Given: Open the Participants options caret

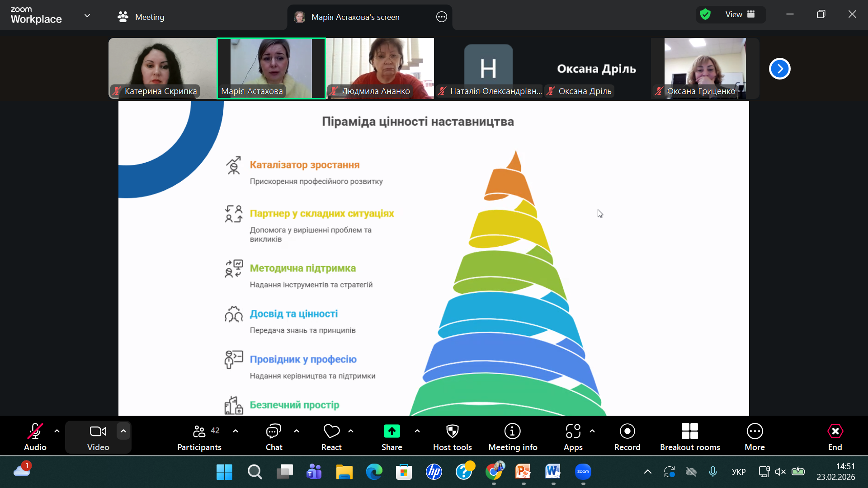Looking at the screenshot, I should [x=236, y=431].
